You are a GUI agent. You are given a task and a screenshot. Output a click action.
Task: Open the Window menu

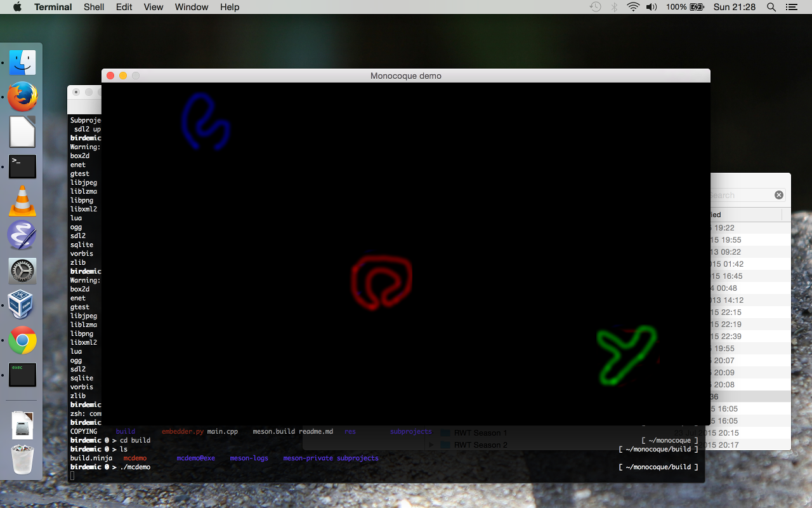click(192, 7)
